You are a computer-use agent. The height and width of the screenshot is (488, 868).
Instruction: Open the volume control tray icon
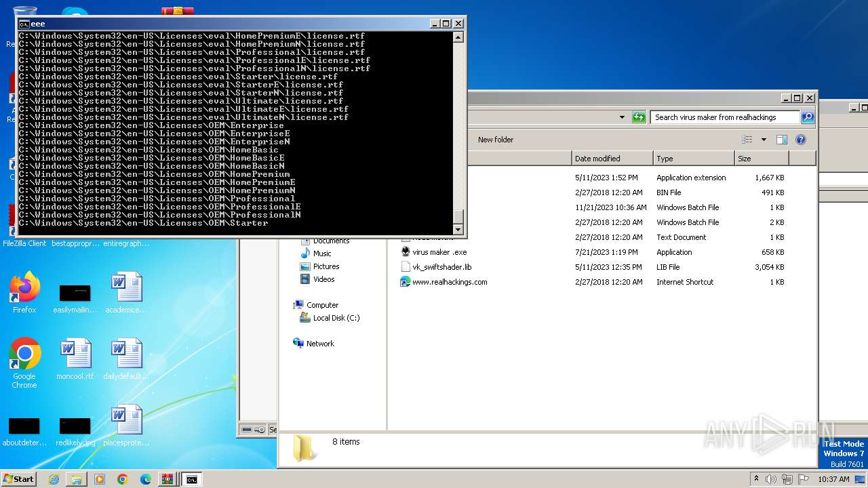coord(771,479)
